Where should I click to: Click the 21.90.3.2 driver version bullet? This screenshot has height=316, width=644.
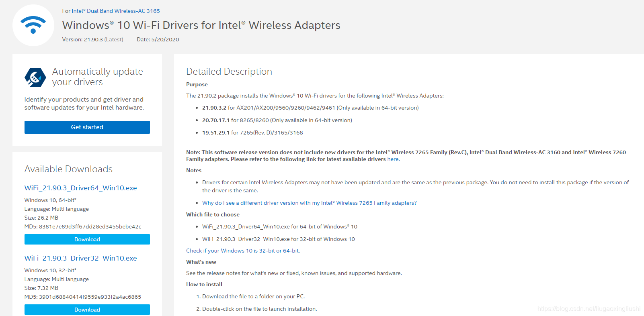click(x=310, y=108)
